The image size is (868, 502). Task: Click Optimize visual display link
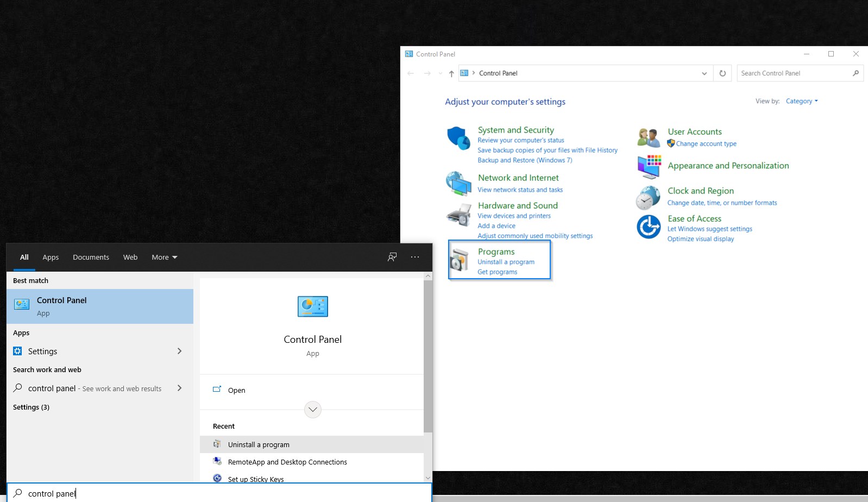[x=701, y=239]
